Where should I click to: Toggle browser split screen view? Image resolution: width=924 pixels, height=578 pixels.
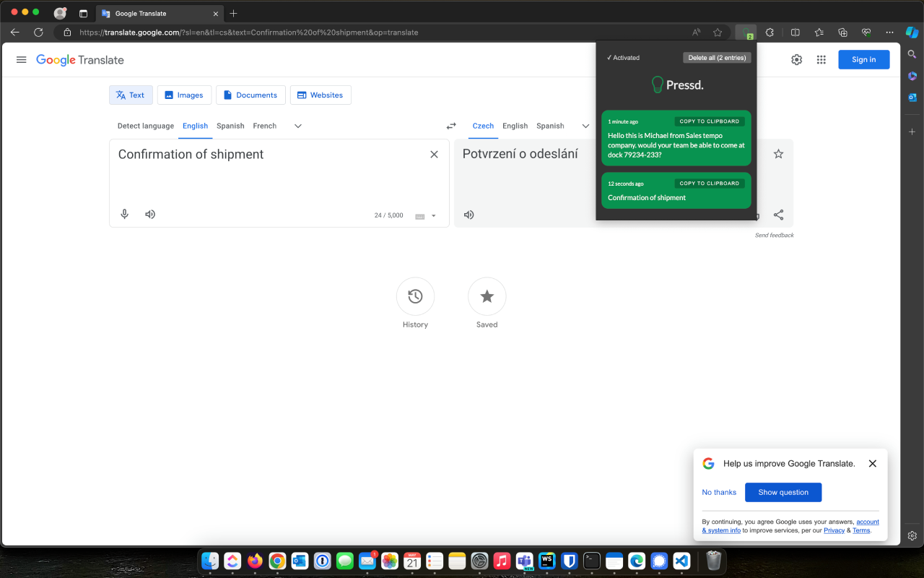tap(795, 33)
